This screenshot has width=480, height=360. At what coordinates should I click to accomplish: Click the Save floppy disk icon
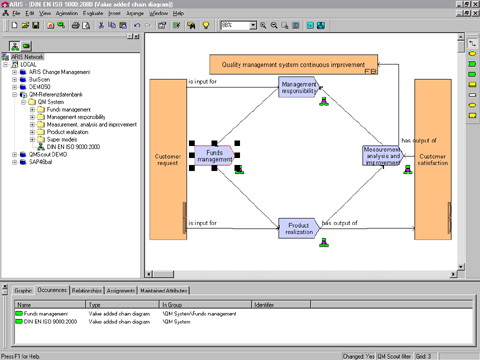36,25
